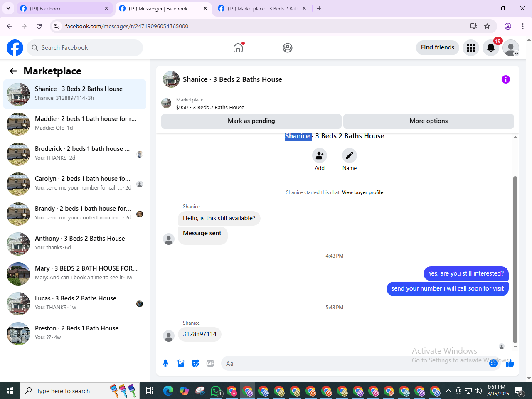
Task: Open the notifications bell
Action: 491,48
